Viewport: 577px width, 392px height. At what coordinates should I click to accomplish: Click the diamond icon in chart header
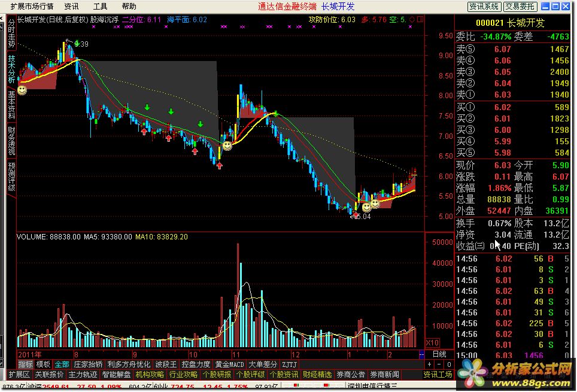pos(412,19)
